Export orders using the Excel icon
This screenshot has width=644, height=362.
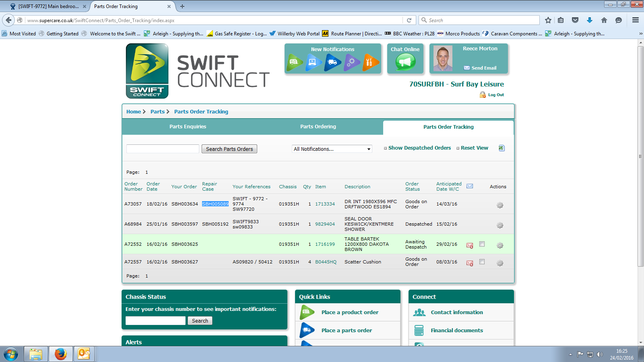click(x=502, y=148)
